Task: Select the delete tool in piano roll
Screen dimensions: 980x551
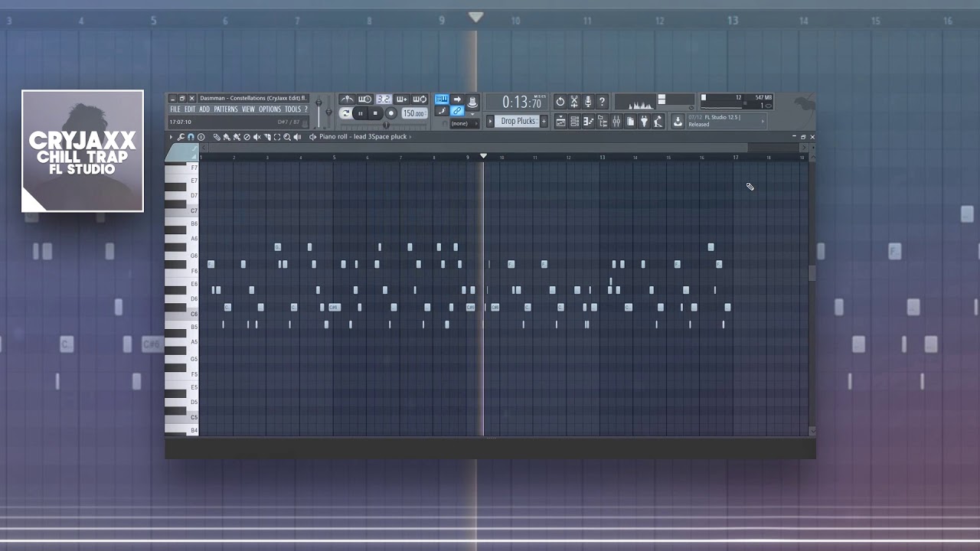Action: pos(247,137)
